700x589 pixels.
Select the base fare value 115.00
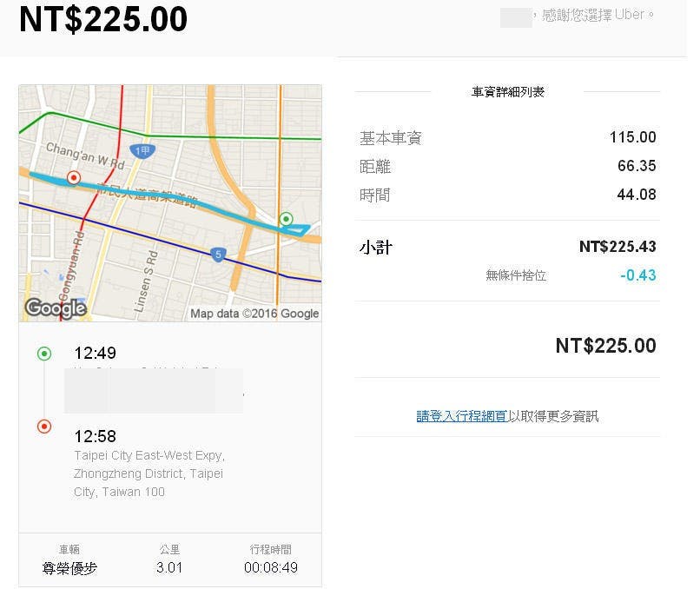(632, 137)
